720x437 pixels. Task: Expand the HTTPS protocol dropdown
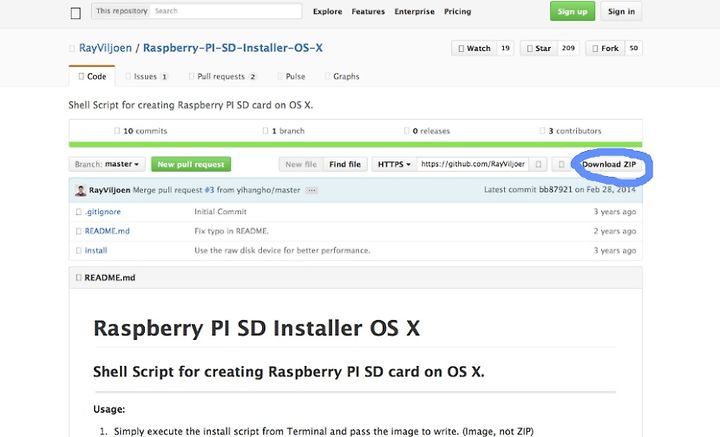[x=394, y=164]
